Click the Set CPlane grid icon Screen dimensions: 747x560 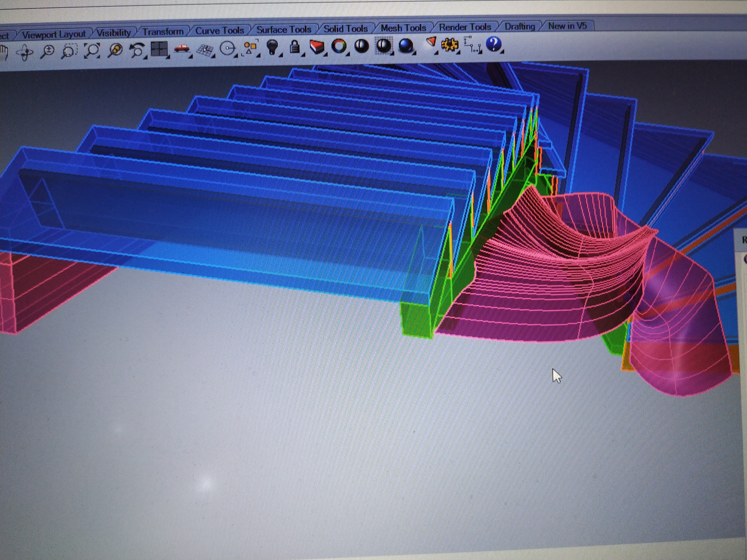coord(205,50)
